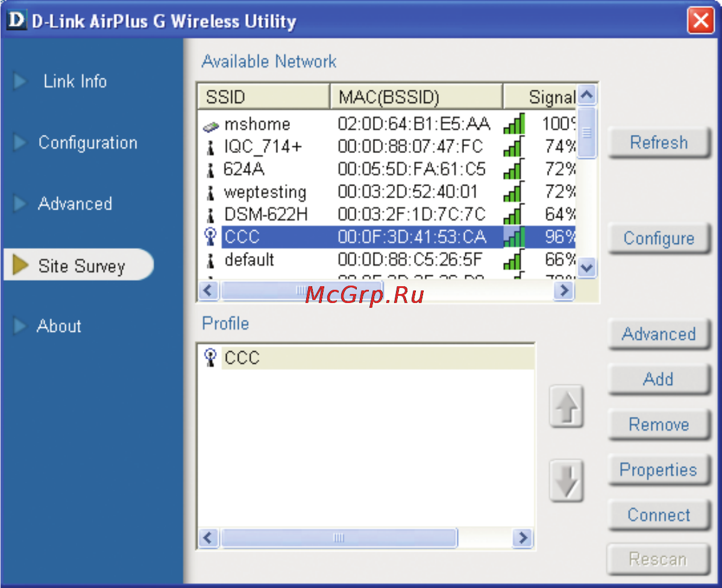Refresh the available network list
Screen dimensions: 722x588
[659, 143]
